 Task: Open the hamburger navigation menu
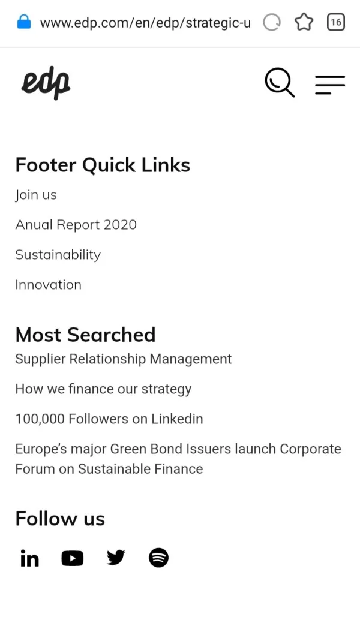point(330,85)
